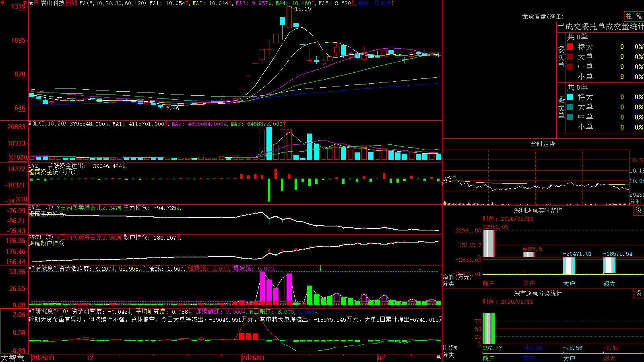The image size is (644, 362).
Task: Click the 13.19 high price marker
Action: 303,9
